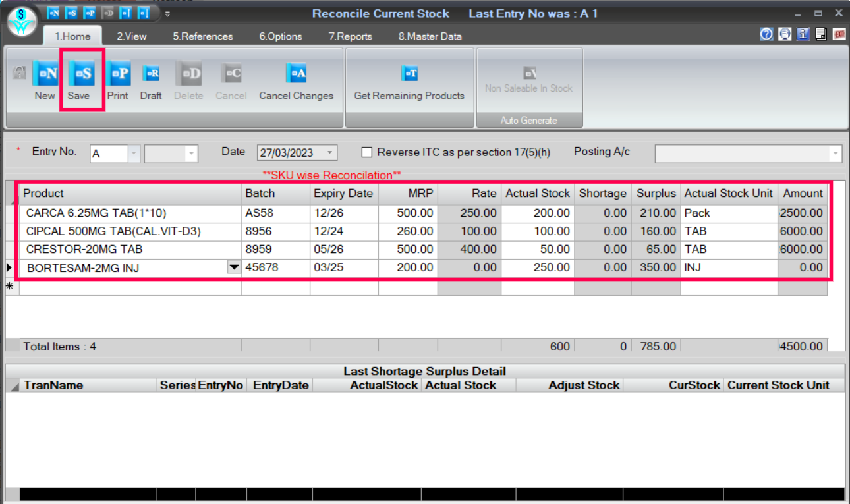Enable Reverse ITC section 17(5)(h) checkbox

367,153
